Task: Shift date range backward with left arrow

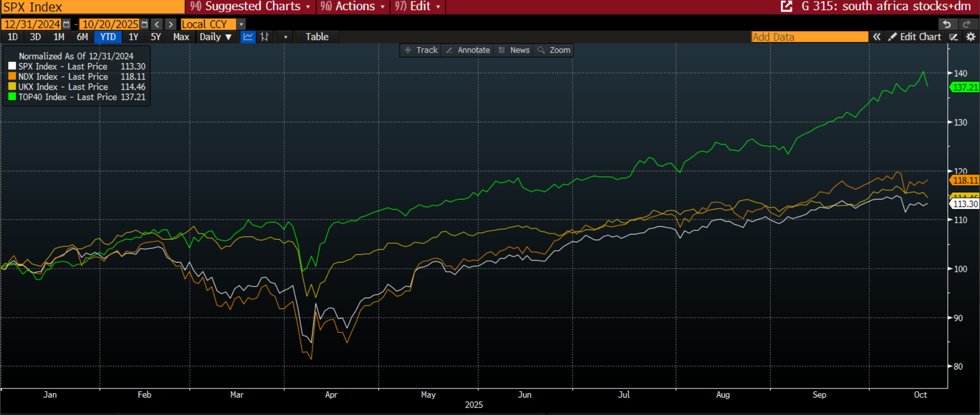Action: pyautogui.click(x=157, y=24)
